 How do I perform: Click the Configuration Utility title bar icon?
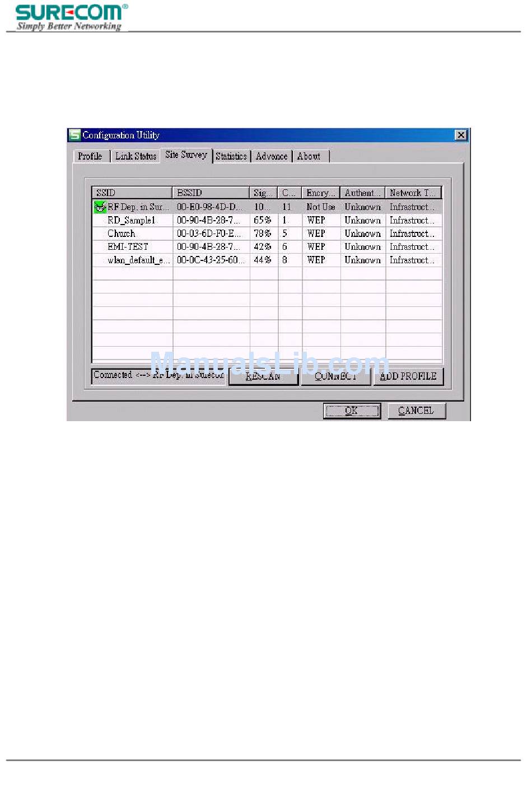[x=74, y=135]
